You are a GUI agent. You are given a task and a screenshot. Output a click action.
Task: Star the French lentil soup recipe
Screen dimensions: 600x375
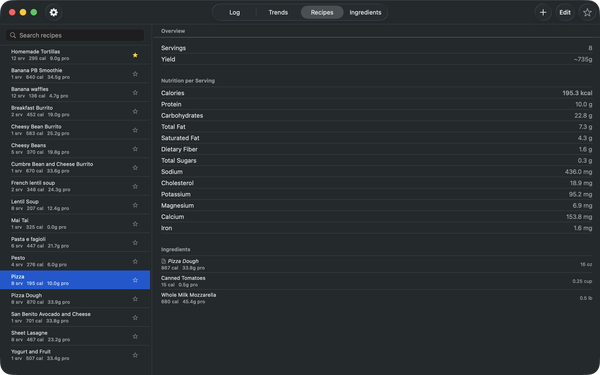[135, 186]
